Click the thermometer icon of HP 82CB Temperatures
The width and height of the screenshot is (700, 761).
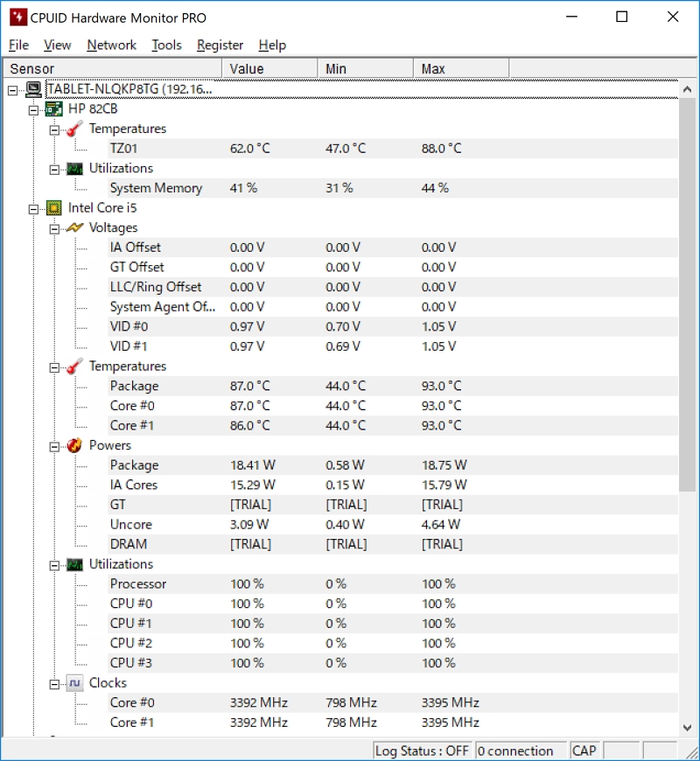74,129
